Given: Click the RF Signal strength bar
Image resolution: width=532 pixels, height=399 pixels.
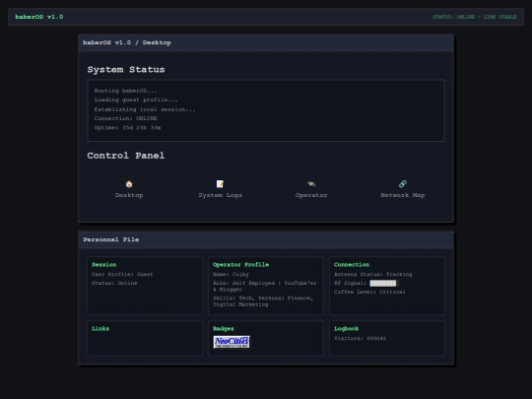Looking at the screenshot, I should [x=384, y=283].
